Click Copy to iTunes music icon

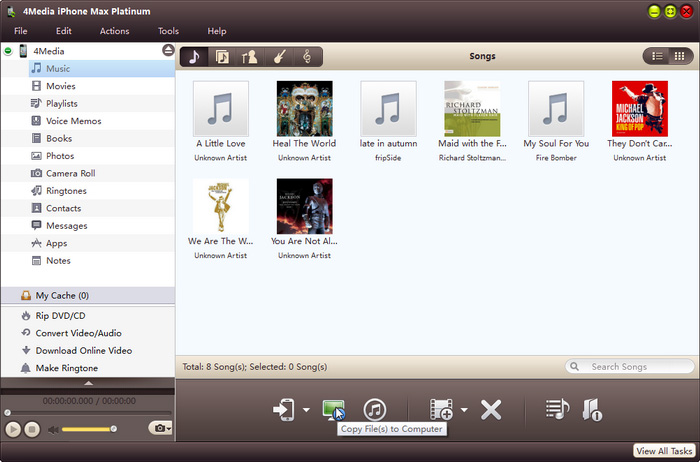point(375,409)
